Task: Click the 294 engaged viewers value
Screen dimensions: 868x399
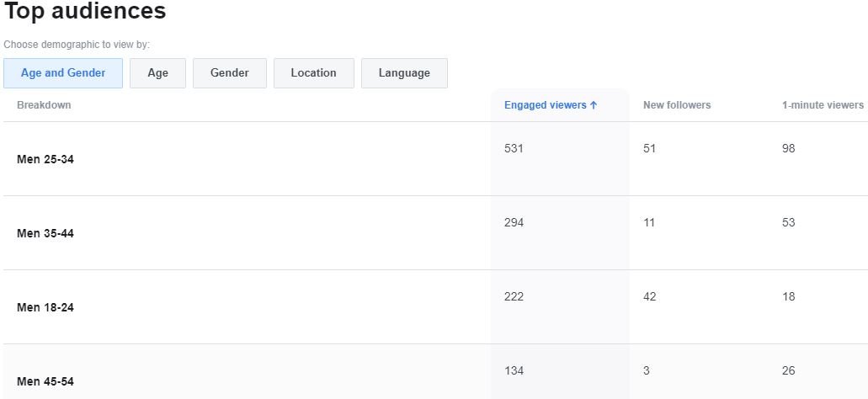Action: coord(514,222)
